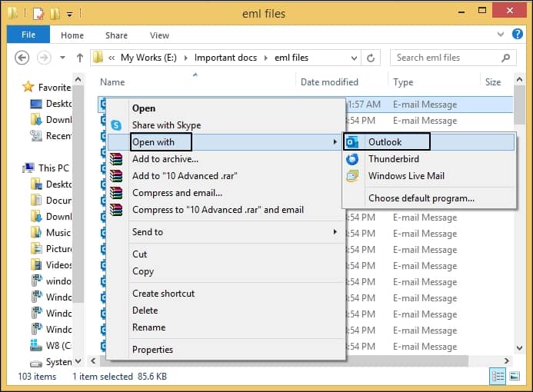
Task: Select Add to "10 Advanced .rar"
Action: 225,176
